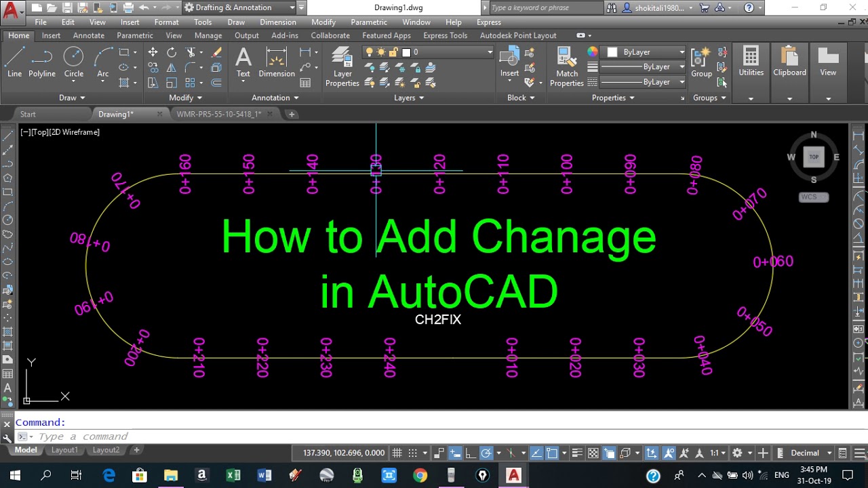This screenshot has height=488, width=868.
Task: Select the Stretch tool
Action: 153,83
